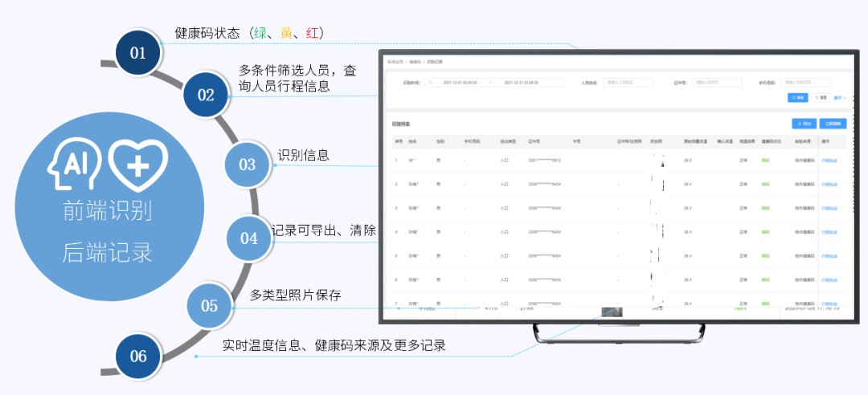Click 健康码 in the breadcrumb path

415,61
